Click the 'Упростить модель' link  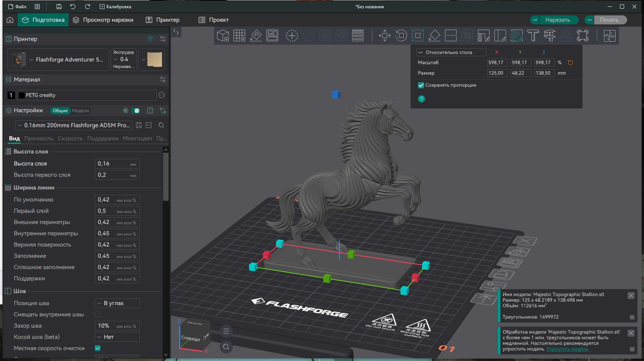click(x=567, y=349)
